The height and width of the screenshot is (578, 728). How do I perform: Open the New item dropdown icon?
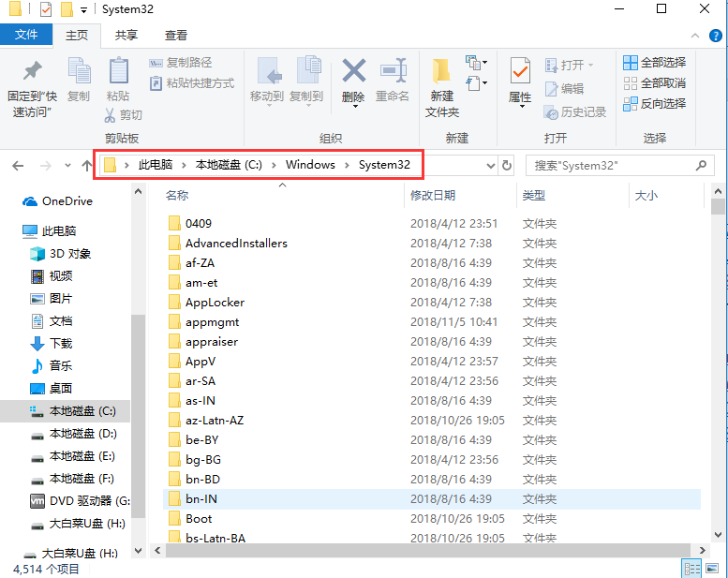tap(477, 62)
